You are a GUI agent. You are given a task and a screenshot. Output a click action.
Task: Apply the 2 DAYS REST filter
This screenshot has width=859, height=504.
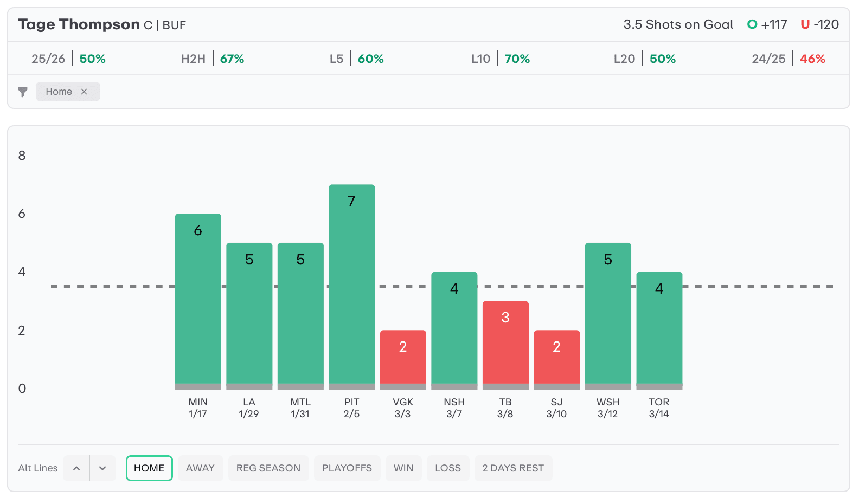(x=513, y=468)
